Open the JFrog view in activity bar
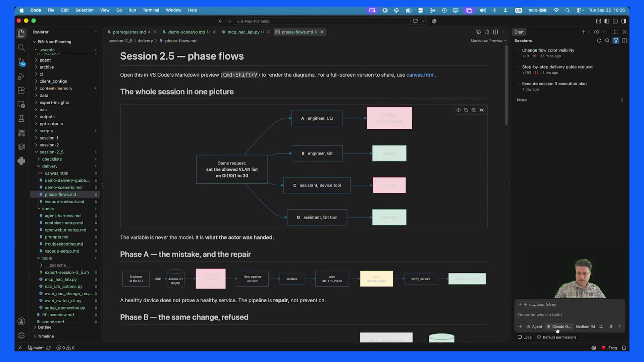644x362 pixels. point(21,133)
